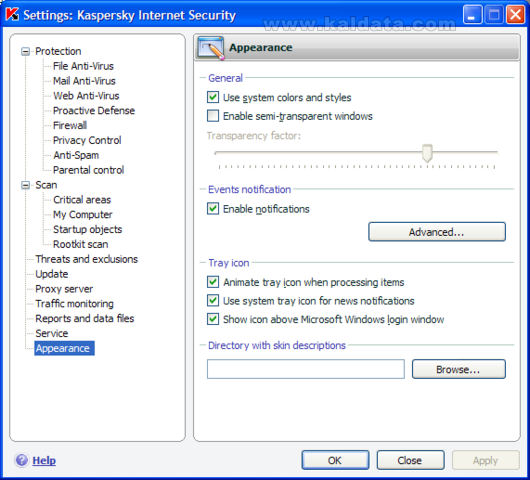Select Critical areas scan item

click(x=82, y=200)
